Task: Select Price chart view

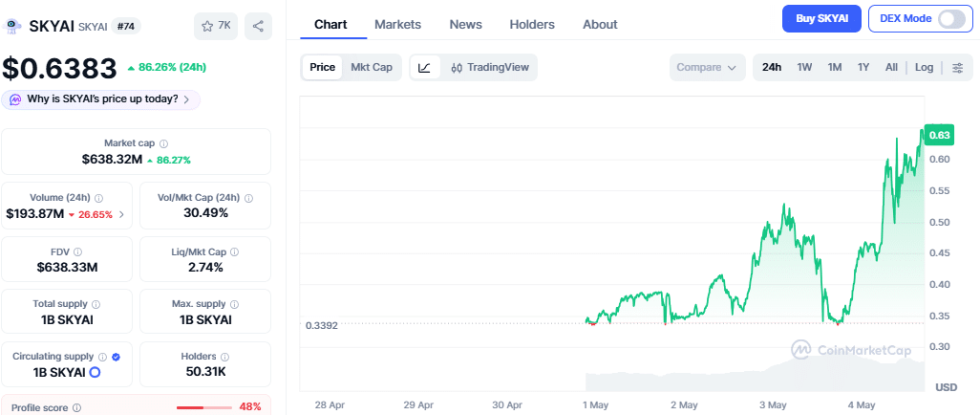Action: tap(323, 68)
